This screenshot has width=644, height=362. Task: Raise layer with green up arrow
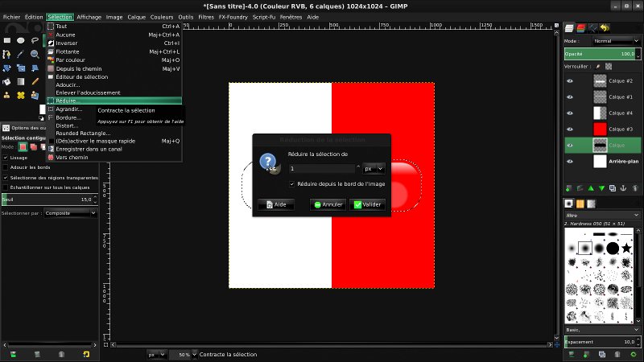[591, 188]
